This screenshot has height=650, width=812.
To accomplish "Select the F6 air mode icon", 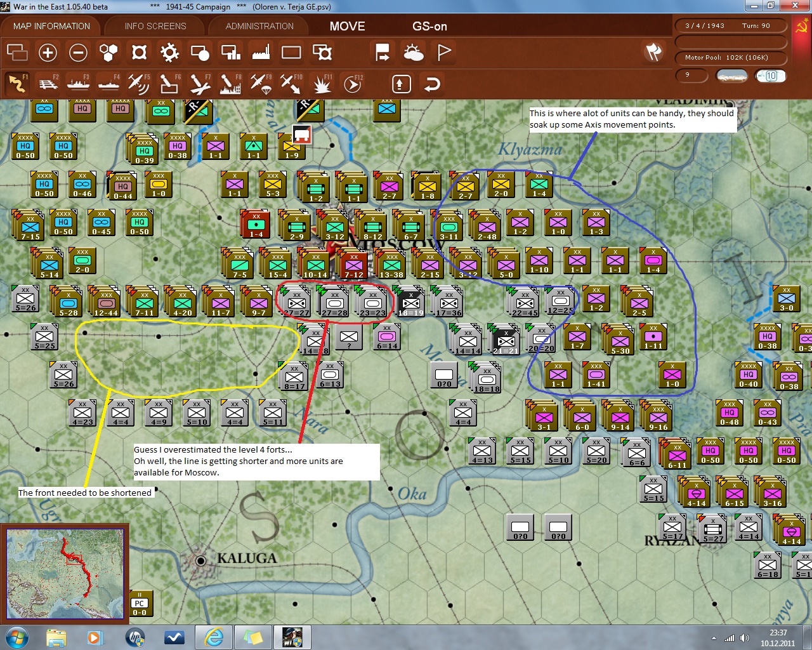I will tap(169, 83).
